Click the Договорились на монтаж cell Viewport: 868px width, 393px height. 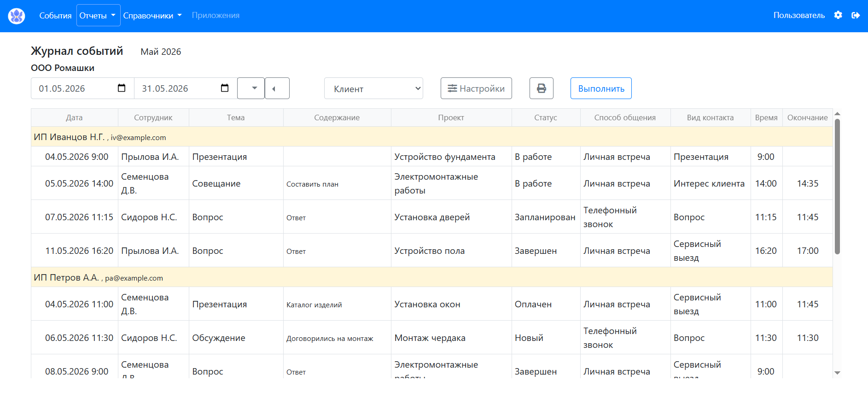tap(337, 338)
